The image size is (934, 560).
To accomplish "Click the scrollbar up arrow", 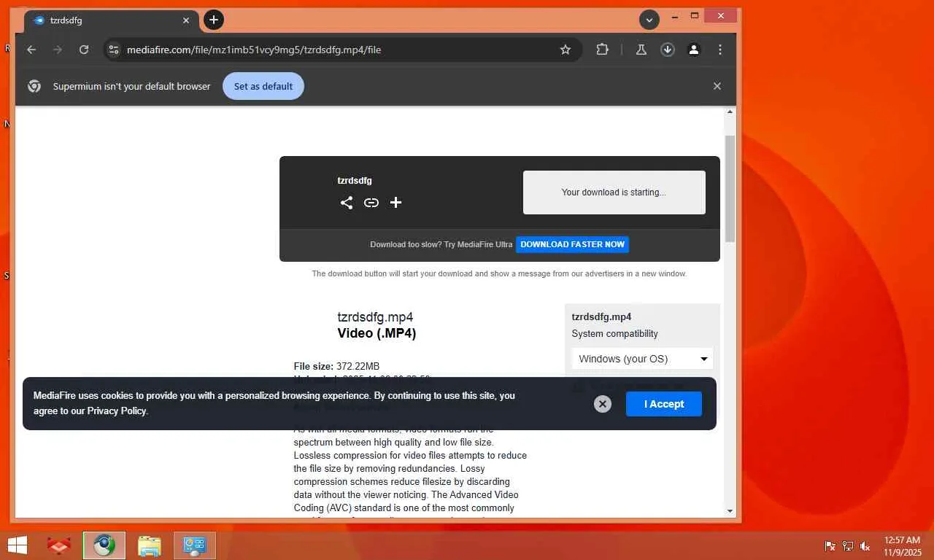I will (x=730, y=112).
